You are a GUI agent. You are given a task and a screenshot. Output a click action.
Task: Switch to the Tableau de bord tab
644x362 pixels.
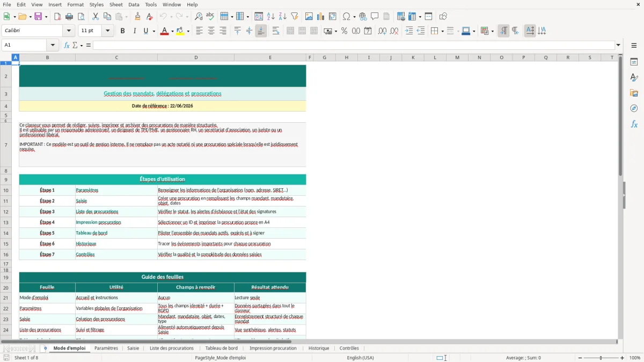tap(221, 348)
